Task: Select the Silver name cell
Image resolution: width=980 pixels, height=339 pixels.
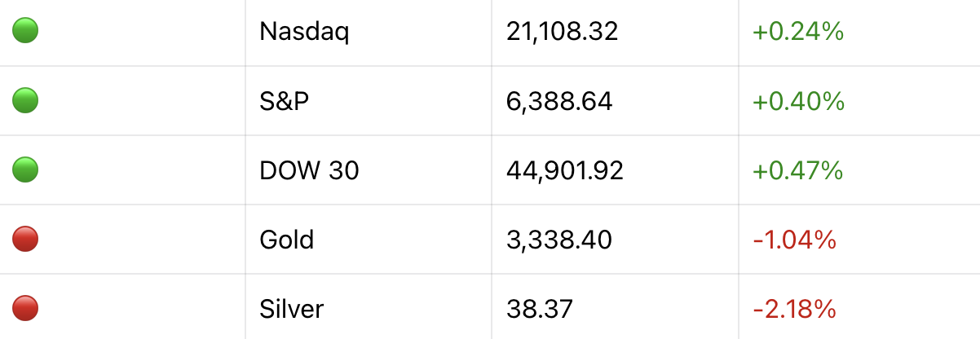Action: click(291, 309)
